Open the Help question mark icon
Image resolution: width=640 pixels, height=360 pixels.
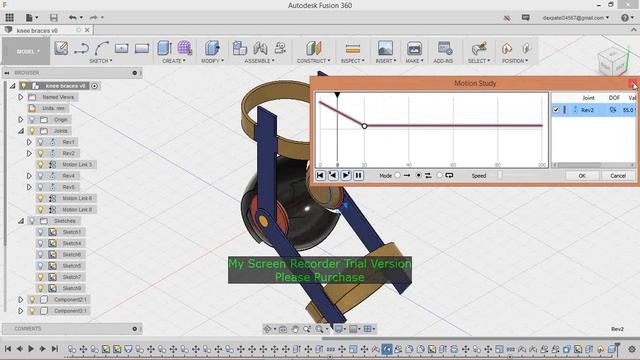coord(624,18)
